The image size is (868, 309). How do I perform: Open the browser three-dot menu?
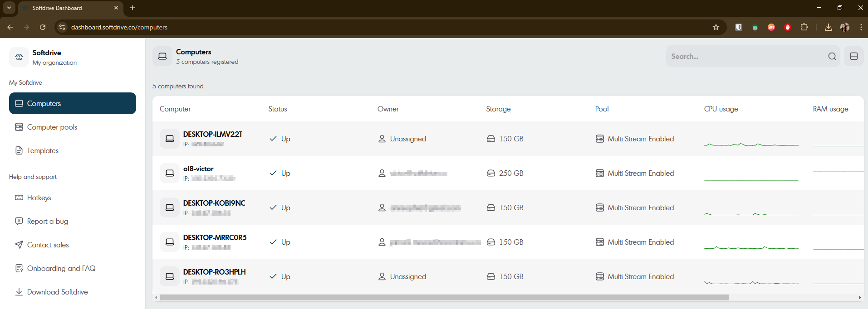tap(861, 27)
